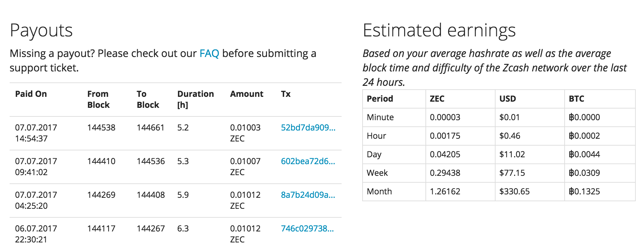Click the BTC column header
The height and width of the screenshot is (250, 644).
pos(576,99)
